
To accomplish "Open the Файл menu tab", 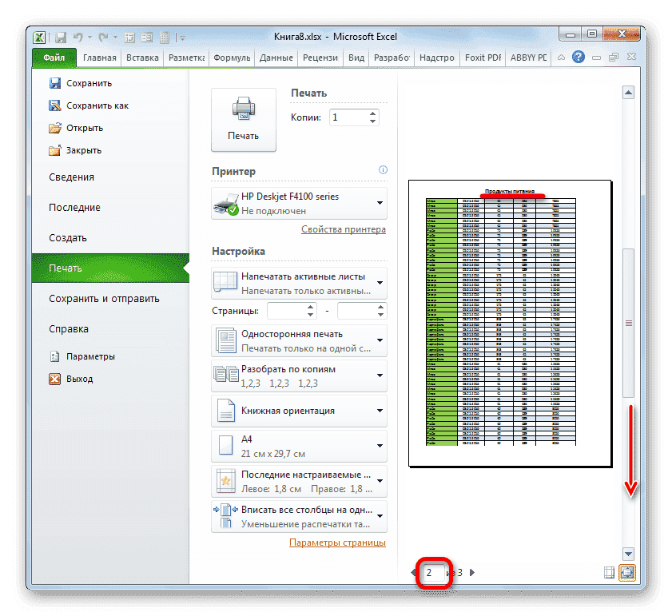I will pos(53,58).
